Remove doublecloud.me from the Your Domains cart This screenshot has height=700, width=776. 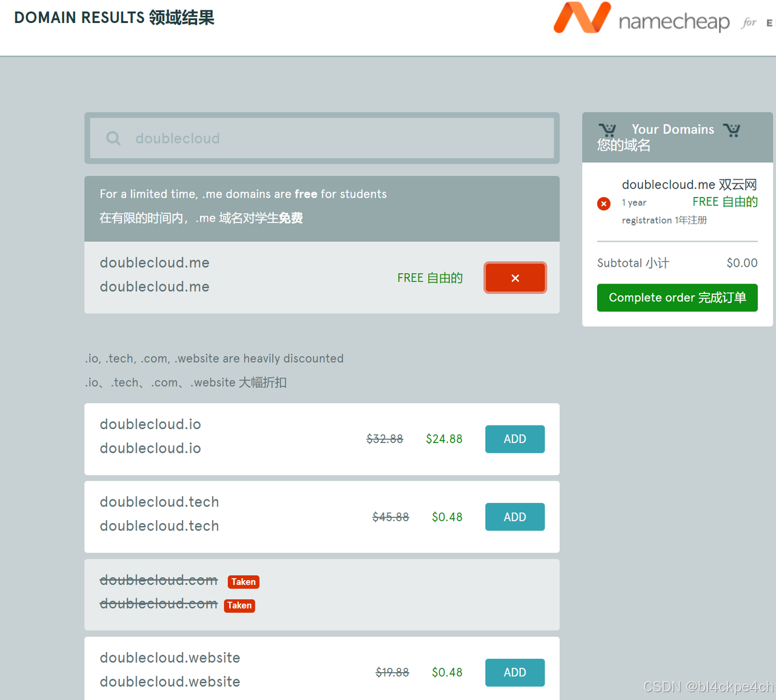(x=604, y=204)
